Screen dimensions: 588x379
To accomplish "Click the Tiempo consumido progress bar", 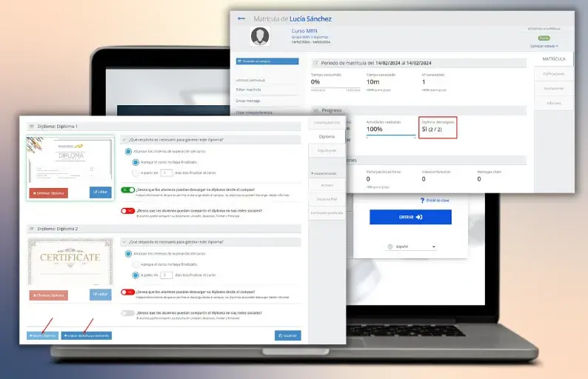I will (x=335, y=88).
